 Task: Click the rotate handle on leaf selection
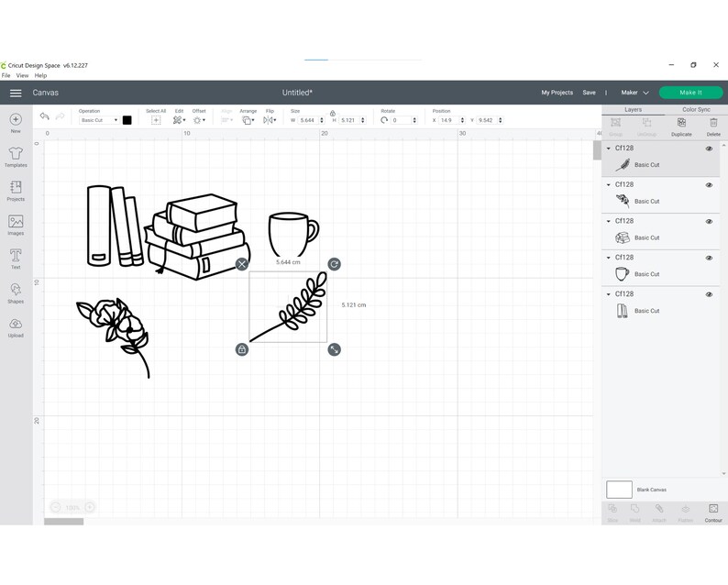tap(335, 264)
